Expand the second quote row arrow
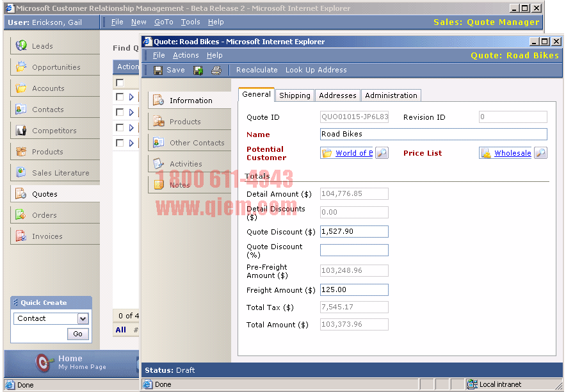 click(131, 112)
